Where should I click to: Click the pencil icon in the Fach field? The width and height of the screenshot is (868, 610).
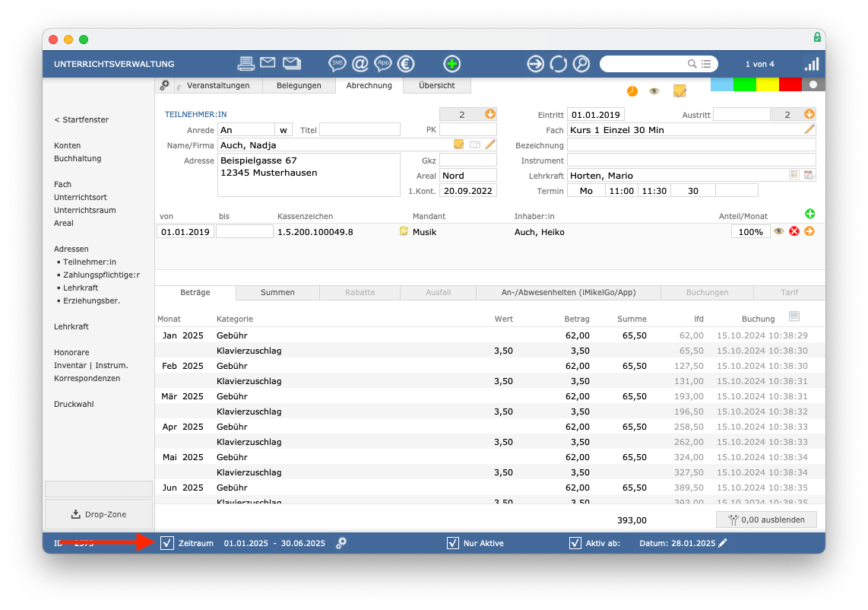coord(809,129)
